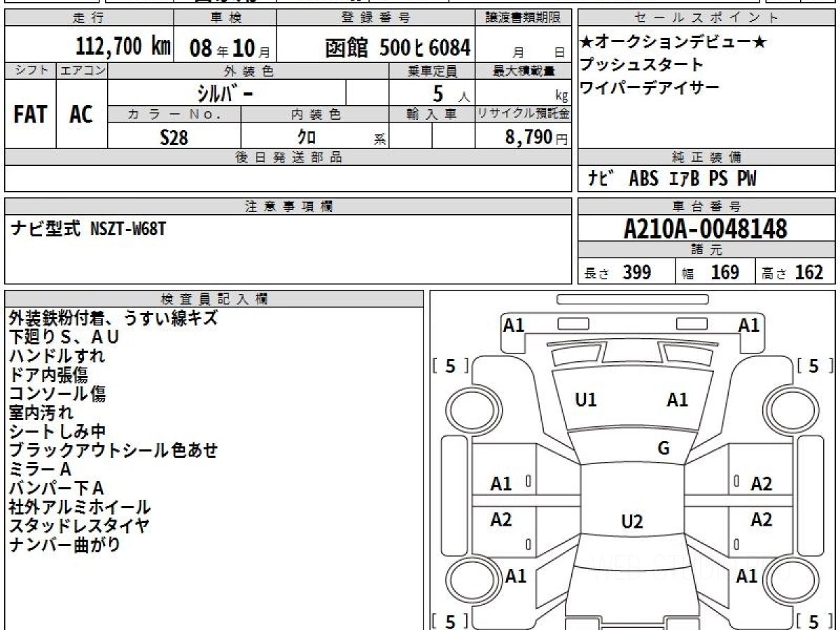Screen dimensions: 840x630
Task: Select the mileage value 112,700 km
Action: click(x=122, y=47)
